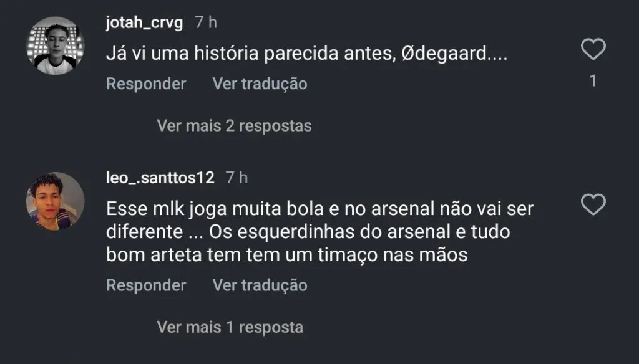The height and width of the screenshot is (364, 639).
Task: Open leo_.santtos12's profile avatar
Action: point(55,201)
